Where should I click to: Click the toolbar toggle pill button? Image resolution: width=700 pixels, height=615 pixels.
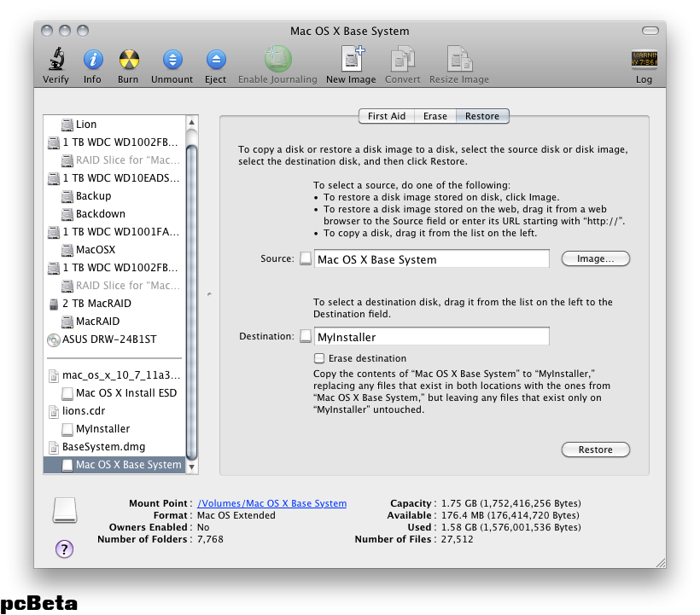(x=650, y=31)
